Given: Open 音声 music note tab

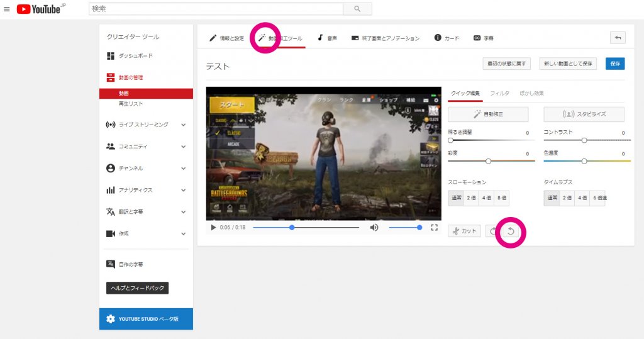Looking at the screenshot, I should [x=327, y=38].
